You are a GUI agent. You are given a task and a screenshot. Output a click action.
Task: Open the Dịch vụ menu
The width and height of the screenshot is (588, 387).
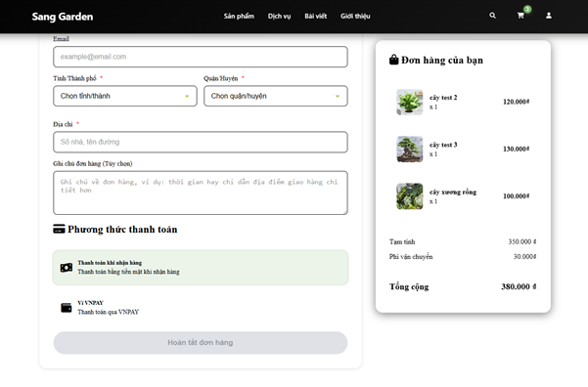(279, 16)
